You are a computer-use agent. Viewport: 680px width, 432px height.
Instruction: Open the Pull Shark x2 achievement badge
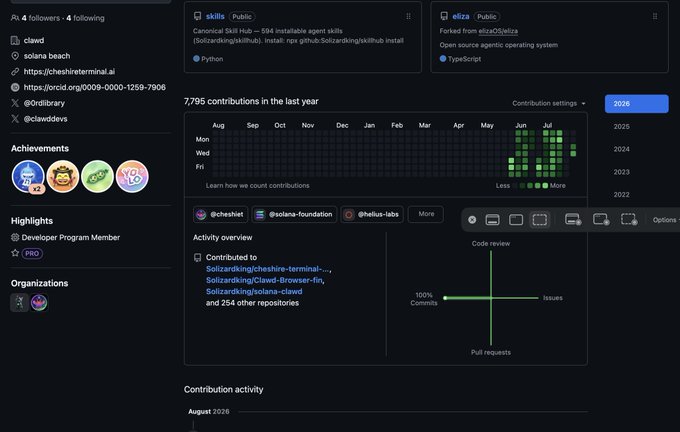[28, 177]
